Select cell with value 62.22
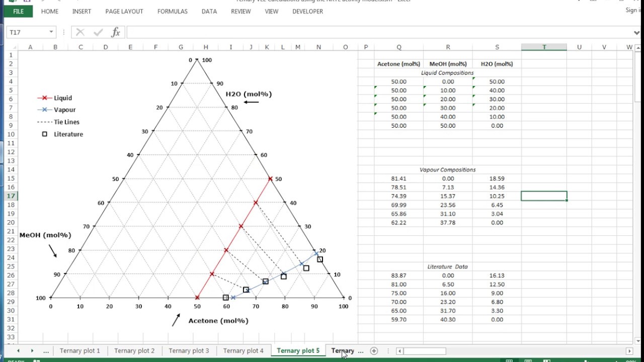 [x=399, y=223]
